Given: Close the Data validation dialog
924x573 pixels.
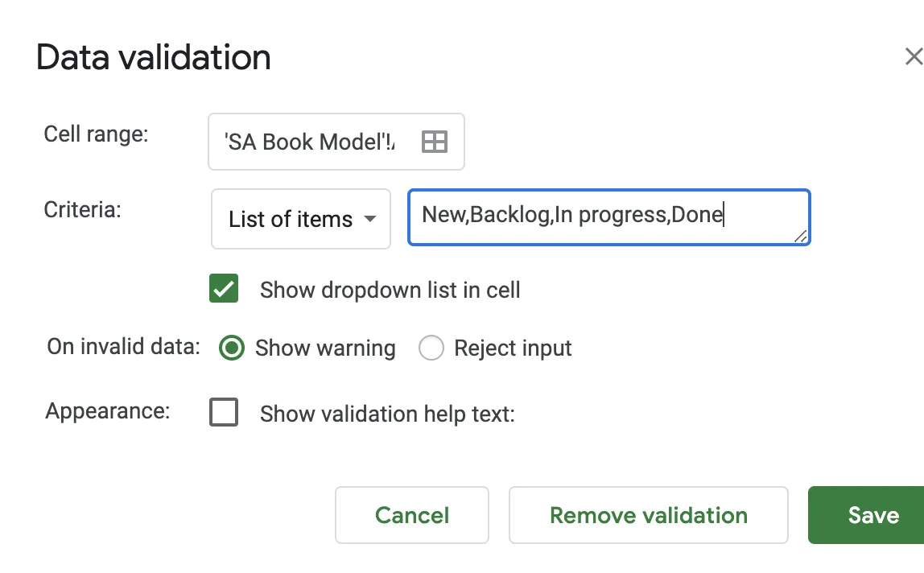Looking at the screenshot, I should point(914,56).
